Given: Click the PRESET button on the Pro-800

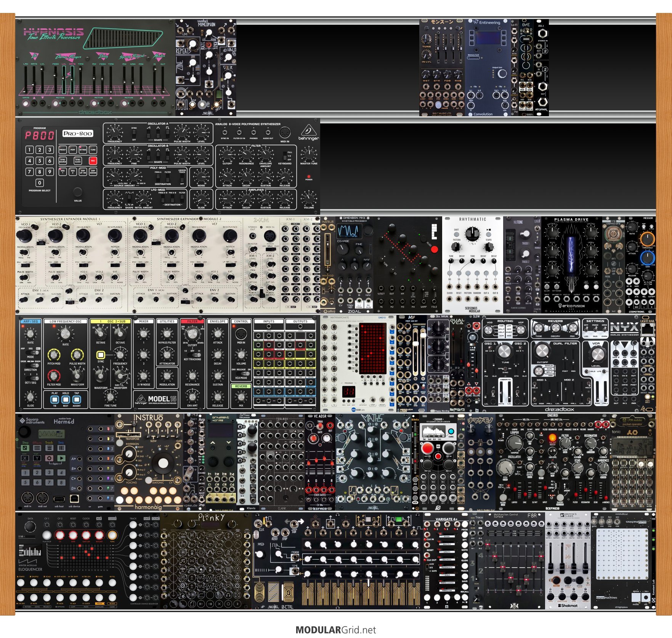Looking at the screenshot, I should (x=63, y=150).
